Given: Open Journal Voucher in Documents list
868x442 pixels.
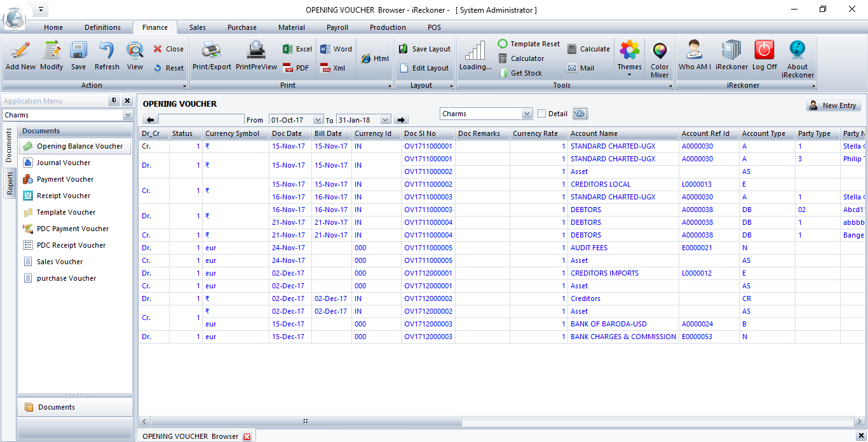Looking at the screenshot, I should (x=64, y=163).
